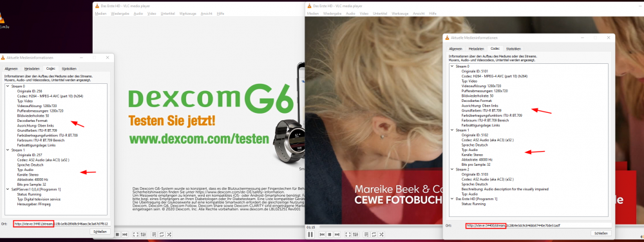The width and height of the screenshot is (644, 242).
Task: Collapse SatIPServer1 program node in left dialog
Action: pos(7,189)
